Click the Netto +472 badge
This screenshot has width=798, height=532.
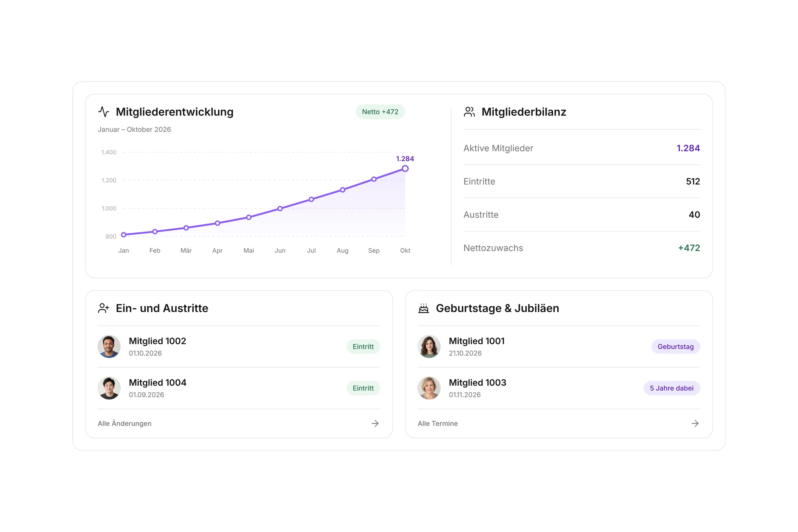point(380,112)
